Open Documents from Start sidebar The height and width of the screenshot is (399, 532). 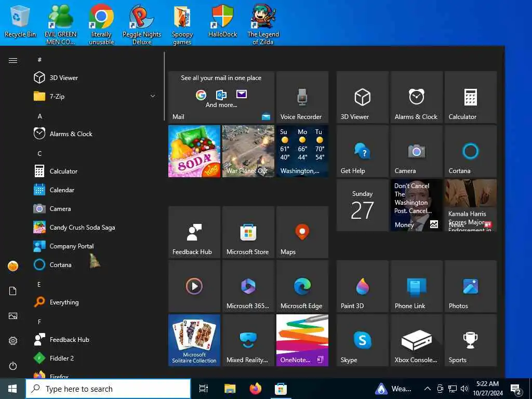(13, 291)
